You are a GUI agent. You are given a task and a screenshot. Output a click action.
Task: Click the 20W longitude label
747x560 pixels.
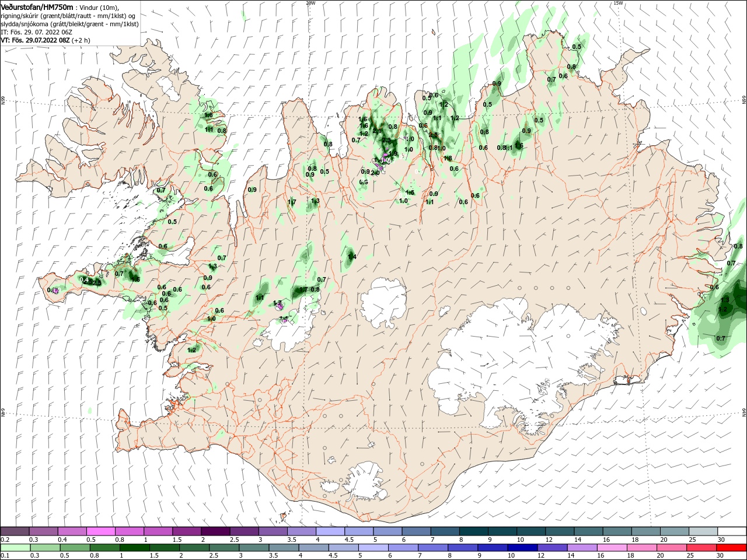coord(310,3)
